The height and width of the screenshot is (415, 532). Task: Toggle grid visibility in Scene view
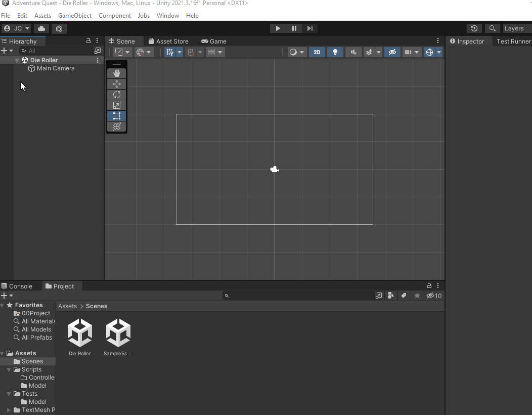(170, 52)
